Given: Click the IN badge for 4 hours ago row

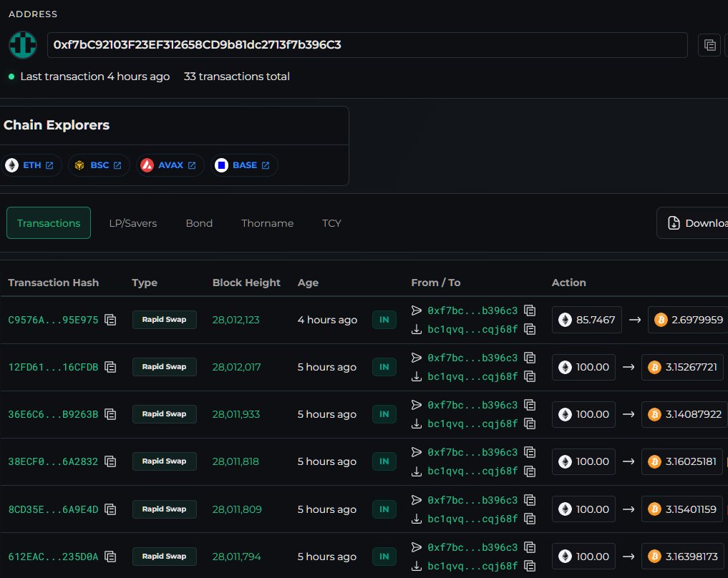Looking at the screenshot, I should [384, 320].
